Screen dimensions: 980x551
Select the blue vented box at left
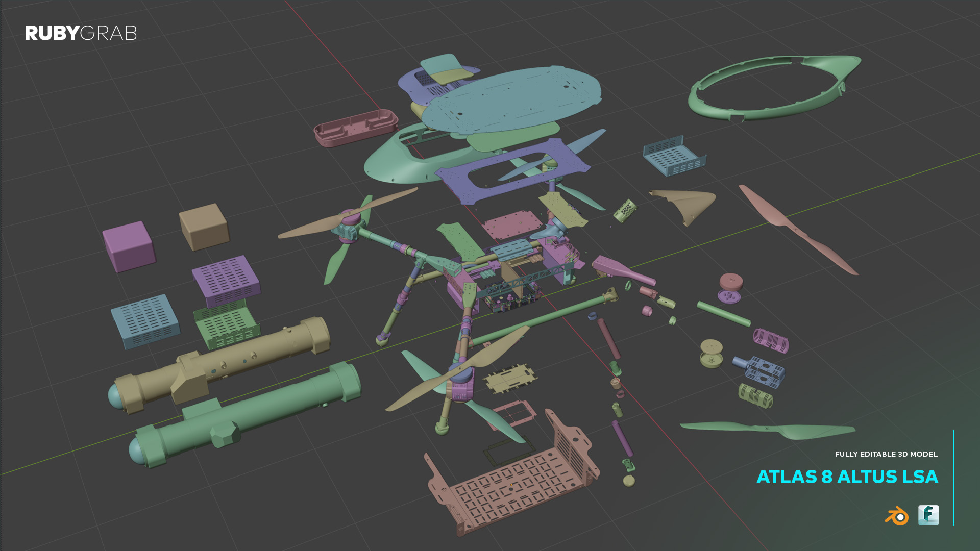pyautogui.click(x=145, y=321)
